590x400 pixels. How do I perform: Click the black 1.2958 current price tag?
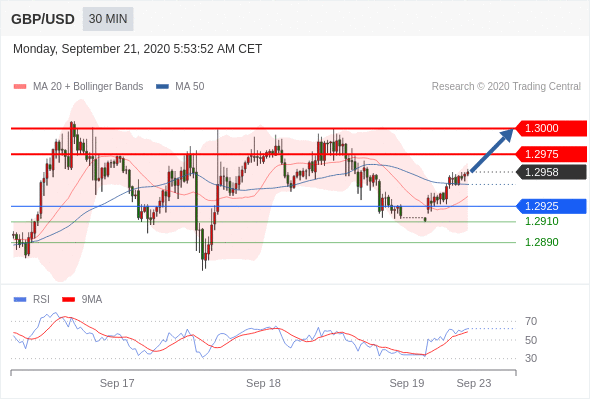point(551,172)
